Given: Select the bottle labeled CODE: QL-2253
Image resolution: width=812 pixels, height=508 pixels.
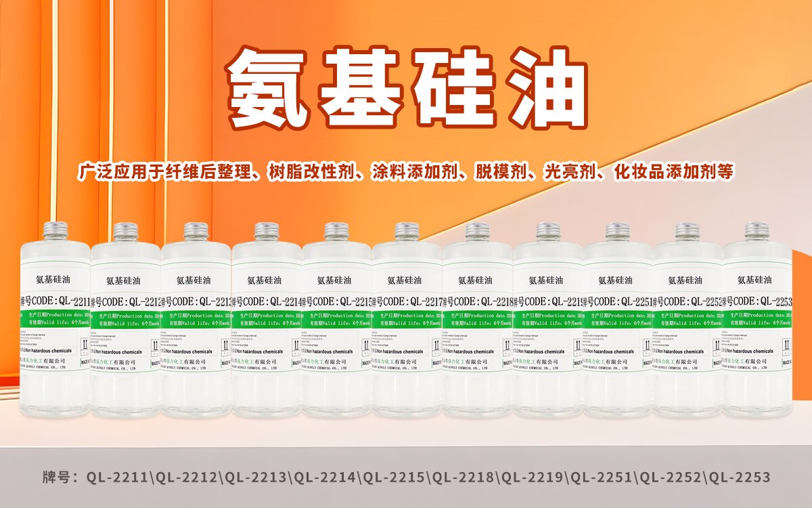Looking at the screenshot, I should [x=757, y=325].
